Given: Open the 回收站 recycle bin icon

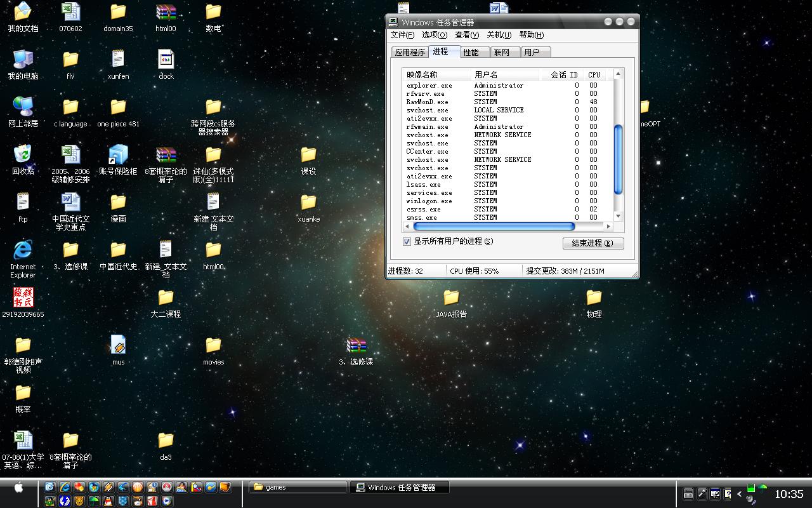Looking at the screenshot, I should click(23, 154).
